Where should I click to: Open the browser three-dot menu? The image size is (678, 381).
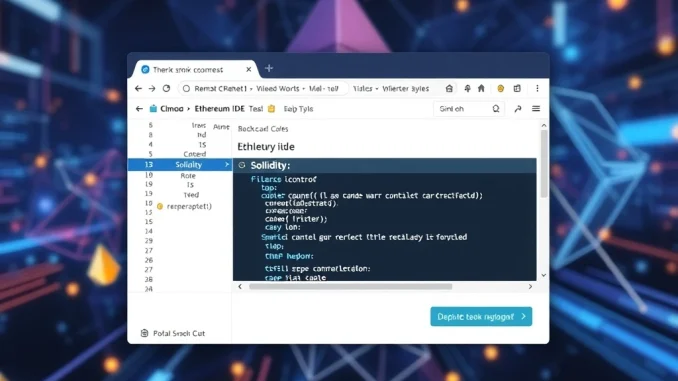[x=537, y=89]
